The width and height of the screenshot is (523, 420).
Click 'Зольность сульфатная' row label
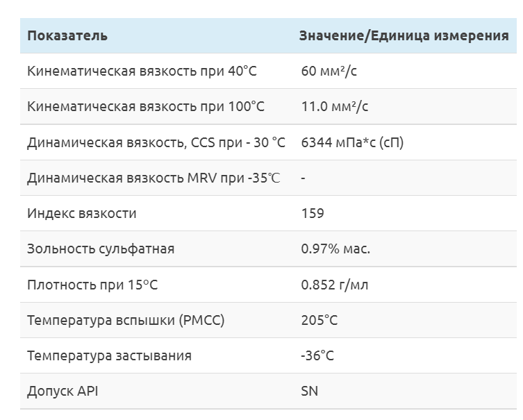tap(101, 249)
